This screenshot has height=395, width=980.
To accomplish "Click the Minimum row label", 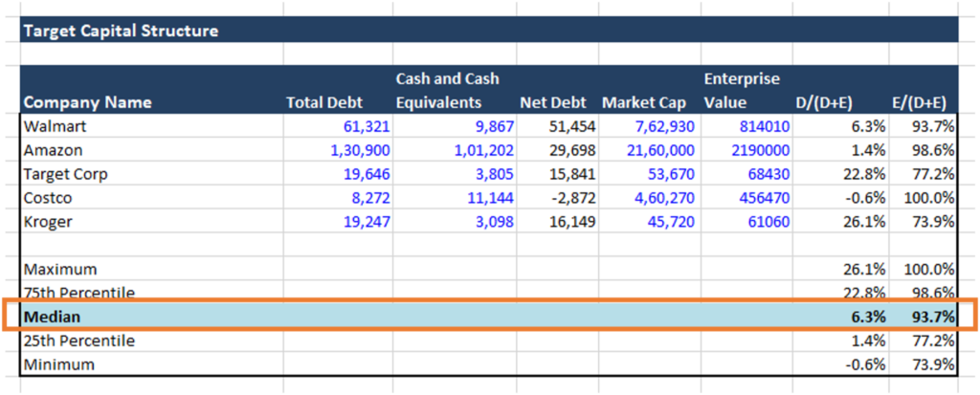I will click(59, 364).
